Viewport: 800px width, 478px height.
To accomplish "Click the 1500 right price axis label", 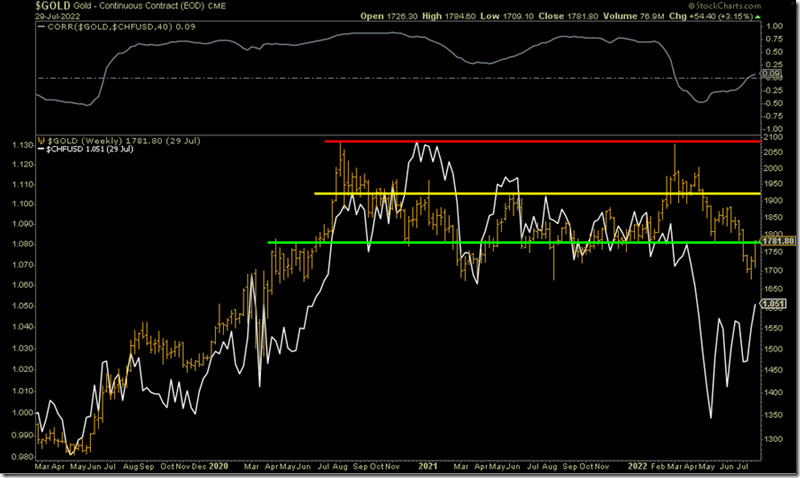I will pyautogui.click(x=774, y=349).
